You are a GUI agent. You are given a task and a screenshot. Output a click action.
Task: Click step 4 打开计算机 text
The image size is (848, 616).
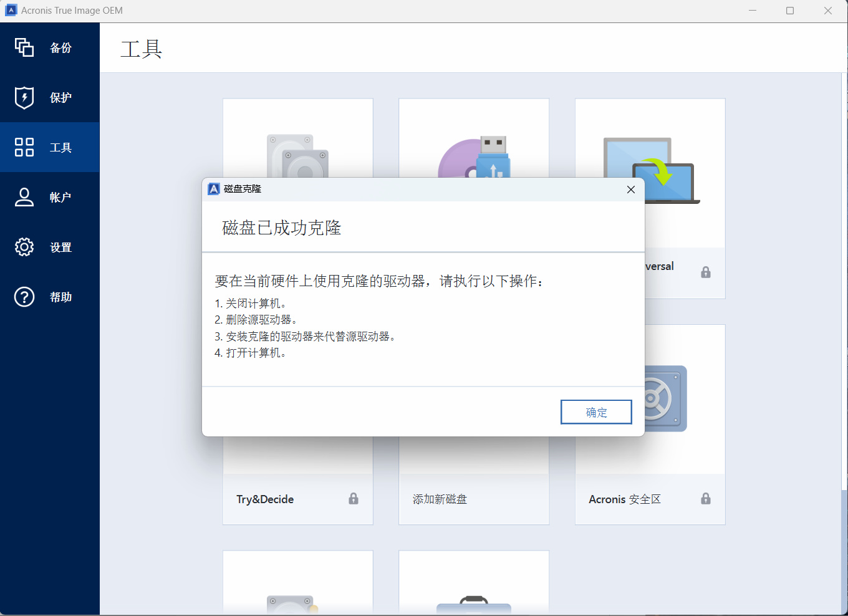(x=250, y=353)
